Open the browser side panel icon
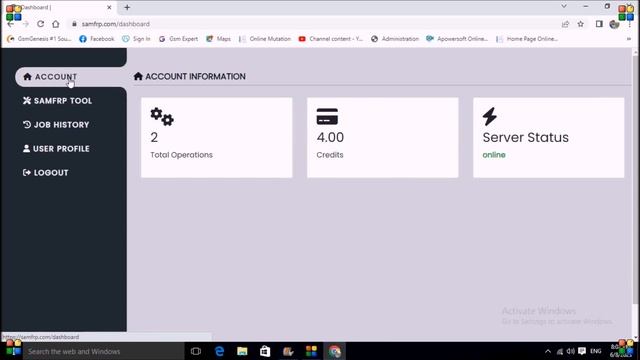The image size is (640, 360). coord(599,24)
